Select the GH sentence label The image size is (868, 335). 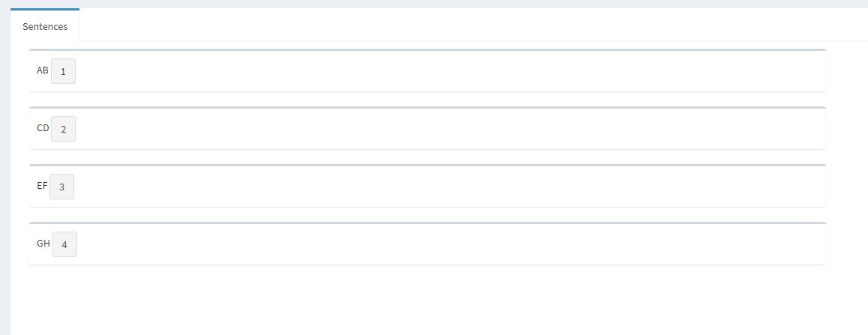[x=43, y=244]
